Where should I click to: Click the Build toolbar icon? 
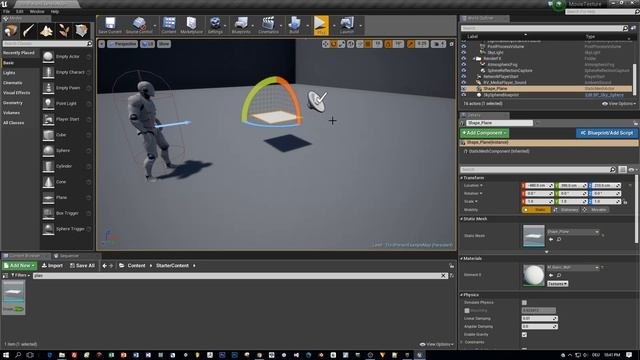pyautogui.click(x=294, y=25)
